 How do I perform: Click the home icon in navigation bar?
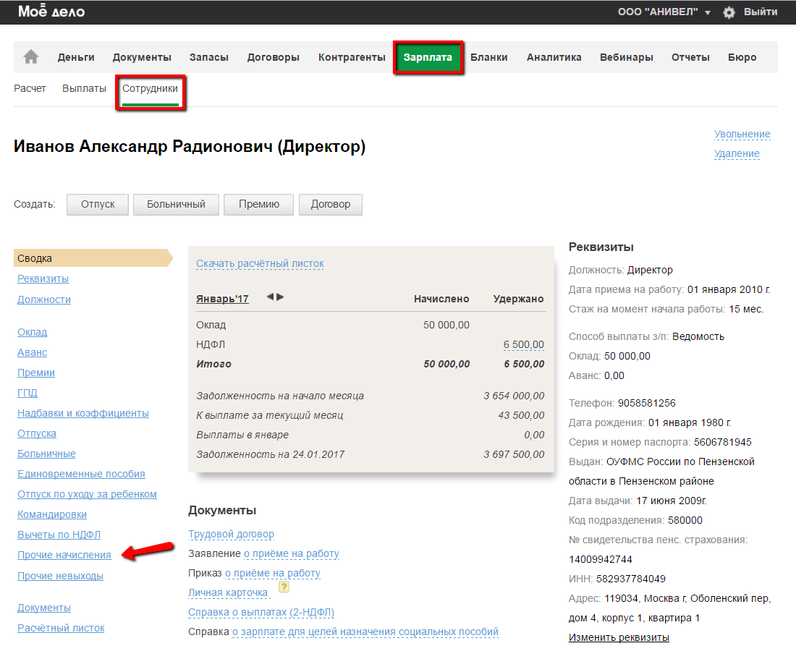[31, 57]
